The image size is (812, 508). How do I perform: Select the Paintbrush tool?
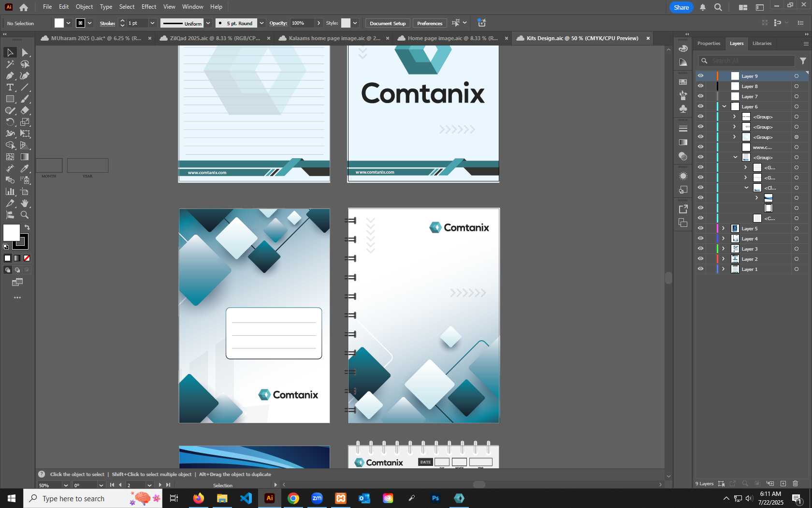(25, 99)
